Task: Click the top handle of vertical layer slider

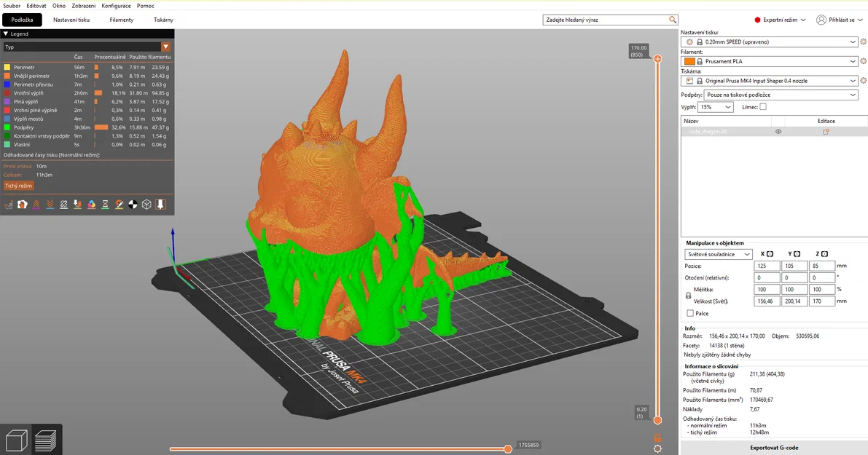Action: coord(657,58)
